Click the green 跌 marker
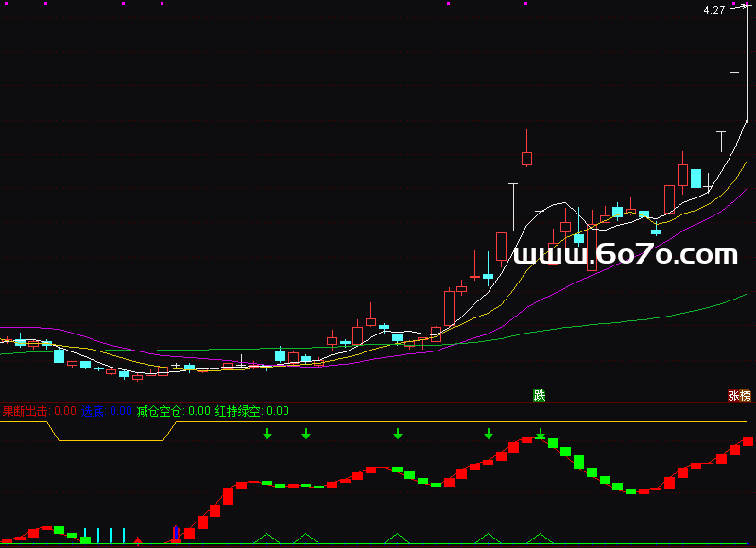This screenshot has width=756, height=548. pyautogui.click(x=540, y=395)
